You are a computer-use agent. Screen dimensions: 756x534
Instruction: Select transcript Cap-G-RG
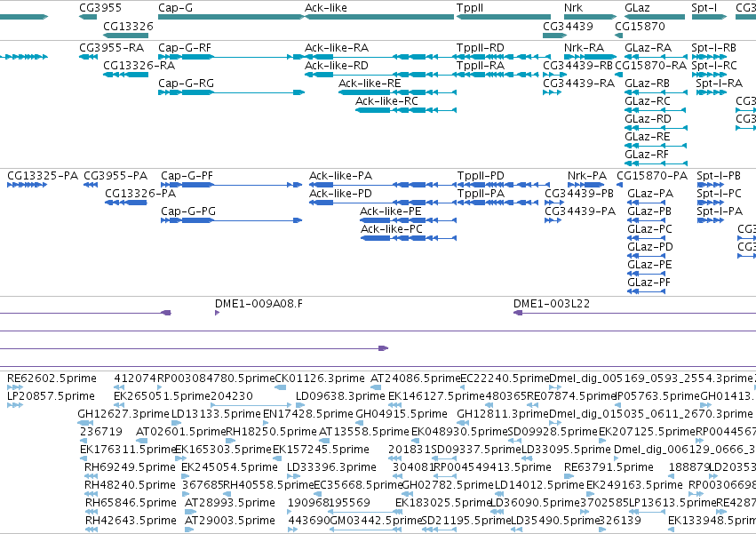pyautogui.click(x=186, y=84)
